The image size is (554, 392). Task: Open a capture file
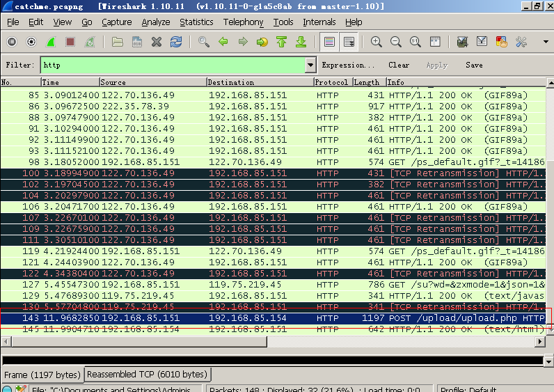pyautogui.click(x=118, y=42)
